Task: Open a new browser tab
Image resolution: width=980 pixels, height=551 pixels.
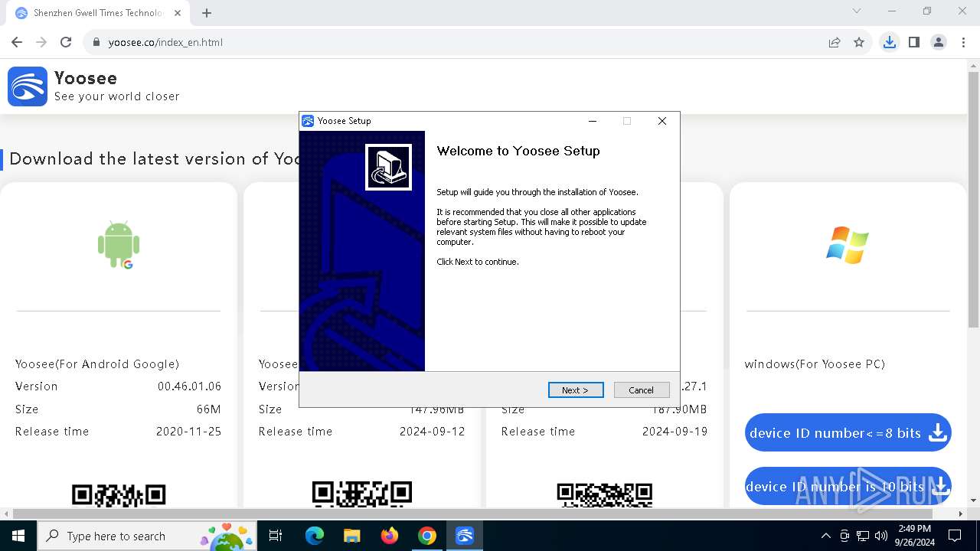Action: point(207,13)
